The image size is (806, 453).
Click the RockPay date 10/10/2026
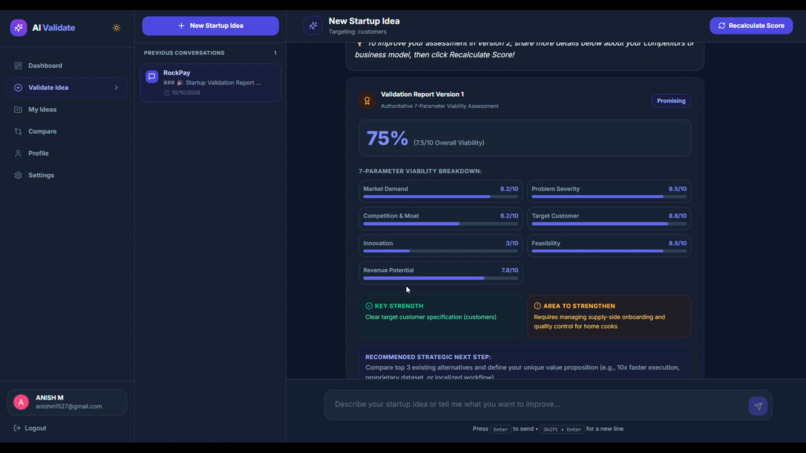pyautogui.click(x=186, y=93)
